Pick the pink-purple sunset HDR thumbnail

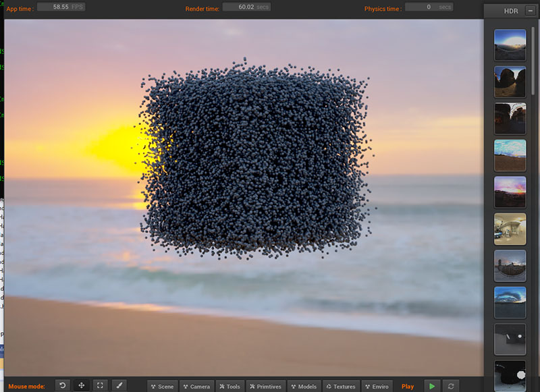(510, 192)
